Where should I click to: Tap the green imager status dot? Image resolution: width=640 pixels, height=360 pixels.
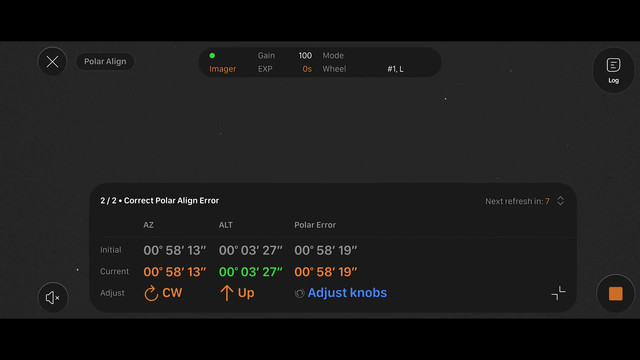click(212, 56)
